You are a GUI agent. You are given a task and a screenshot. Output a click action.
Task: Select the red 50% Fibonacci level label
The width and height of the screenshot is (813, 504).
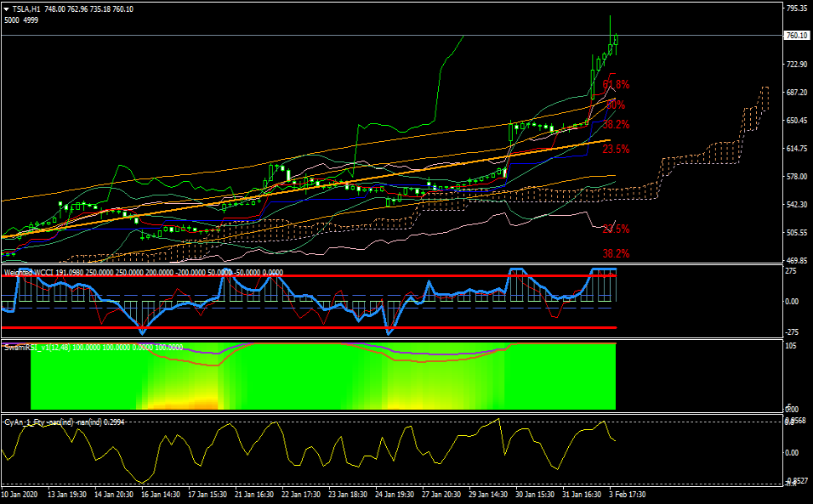pyautogui.click(x=616, y=105)
